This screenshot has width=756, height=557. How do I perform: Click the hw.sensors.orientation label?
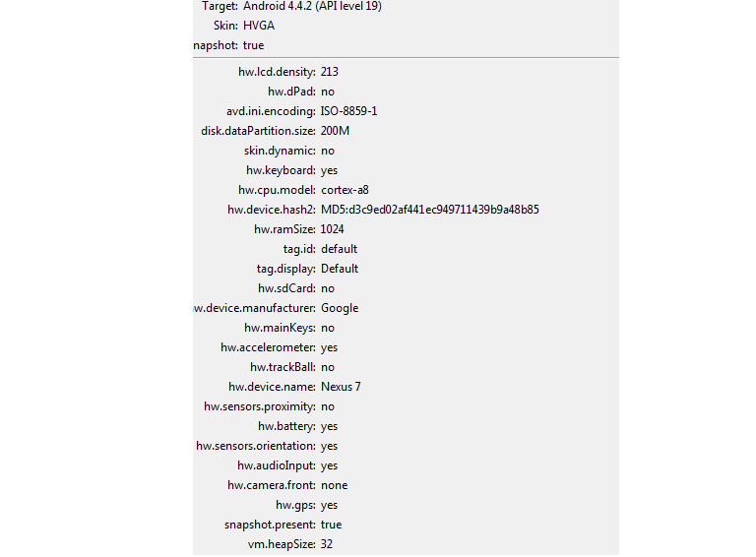[x=256, y=446]
